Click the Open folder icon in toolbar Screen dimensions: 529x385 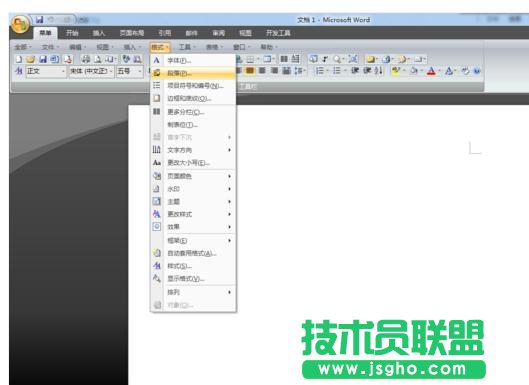pyautogui.click(x=30, y=59)
